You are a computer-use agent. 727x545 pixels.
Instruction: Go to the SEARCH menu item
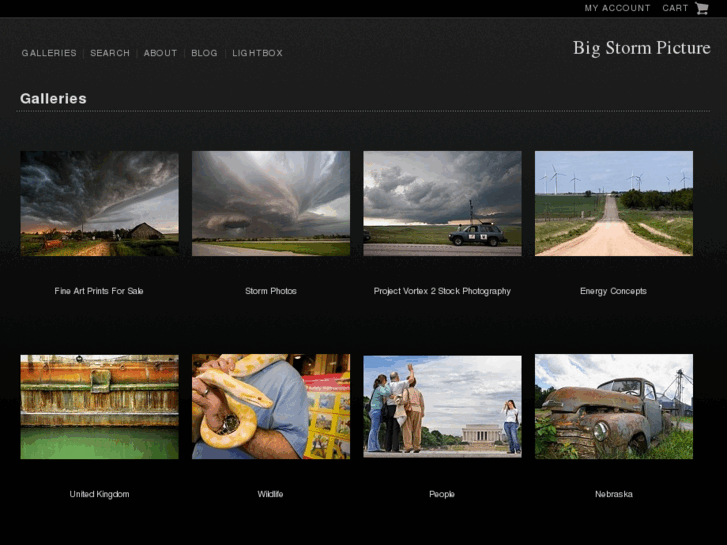click(110, 53)
